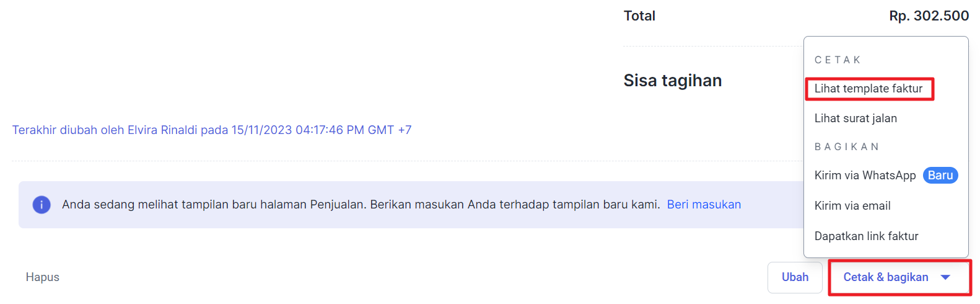
Task: Select Kirim via WhatsApp option
Action: (x=865, y=176)
